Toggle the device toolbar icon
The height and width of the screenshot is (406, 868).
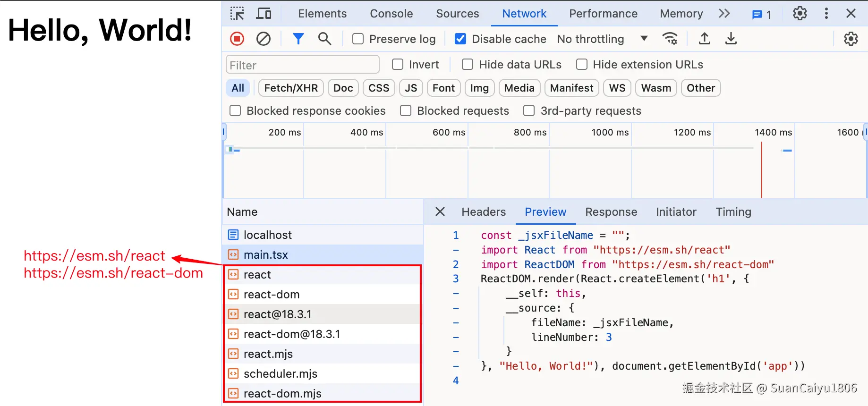pyautogui.click(x=264, y=14)
